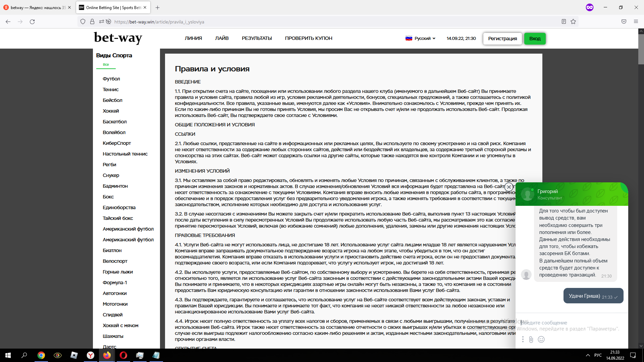
Task: Select Тайский бокс in sports list
Action: pos(118,218)
